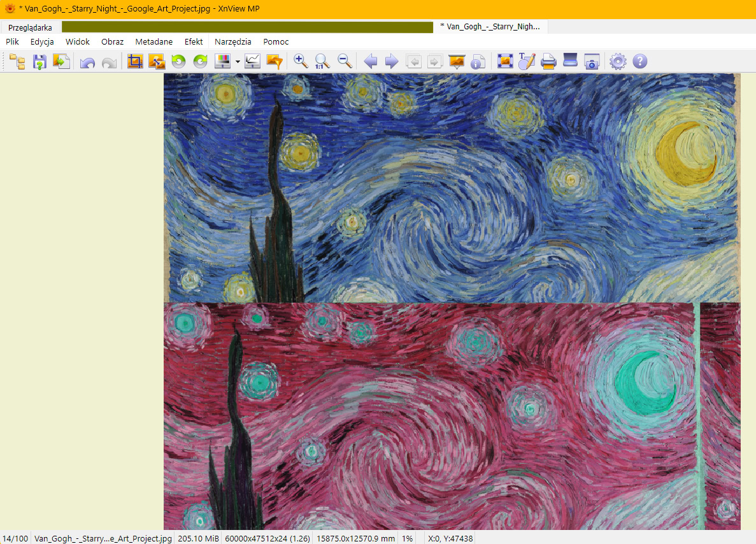Viewport: 756px width, 544px height.
Task: Click the Export image icon
Action: 61,62
